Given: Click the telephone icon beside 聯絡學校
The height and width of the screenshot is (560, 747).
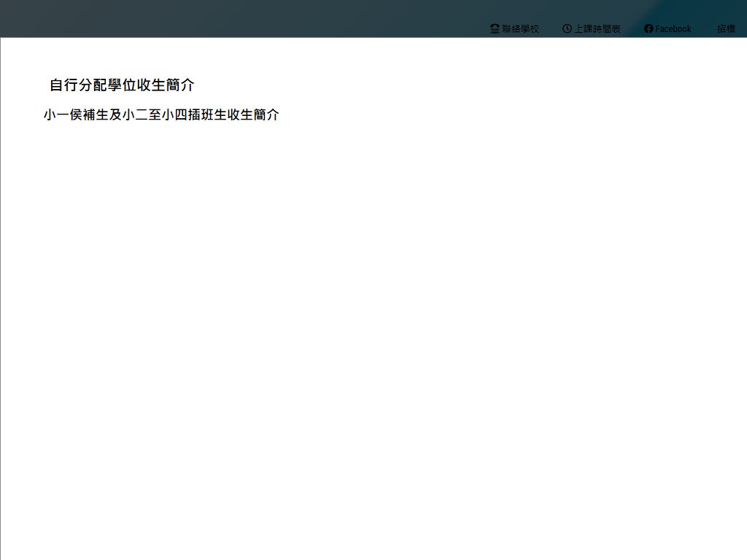Looking at the screenshot, I should click(x=495, y=29).
